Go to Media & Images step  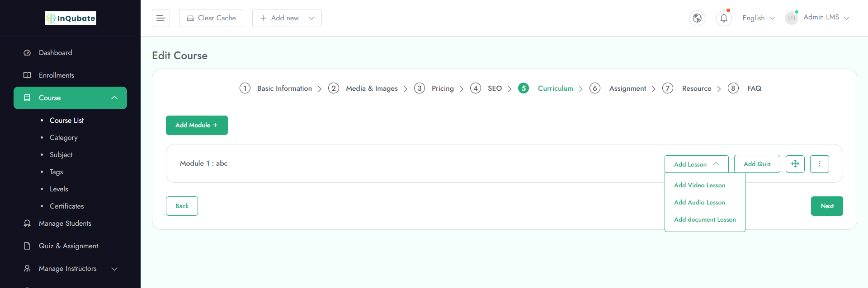(372, 88)
